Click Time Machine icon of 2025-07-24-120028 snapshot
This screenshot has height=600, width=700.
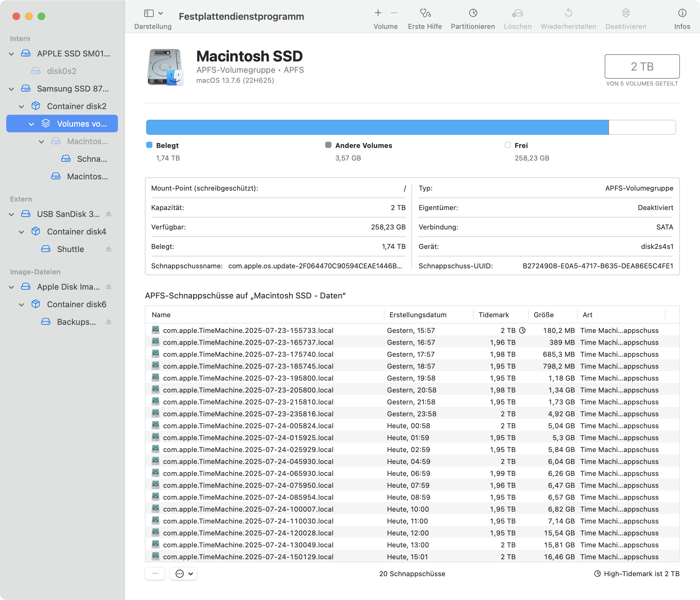(156, 533)
